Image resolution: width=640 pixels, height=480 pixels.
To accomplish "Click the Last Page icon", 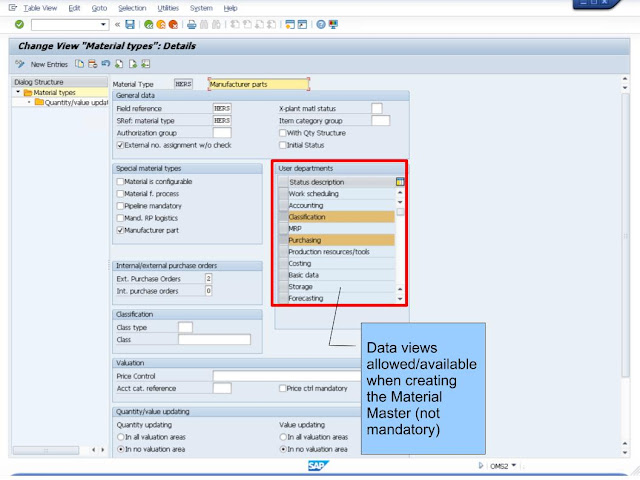I will tap(271, 25).
